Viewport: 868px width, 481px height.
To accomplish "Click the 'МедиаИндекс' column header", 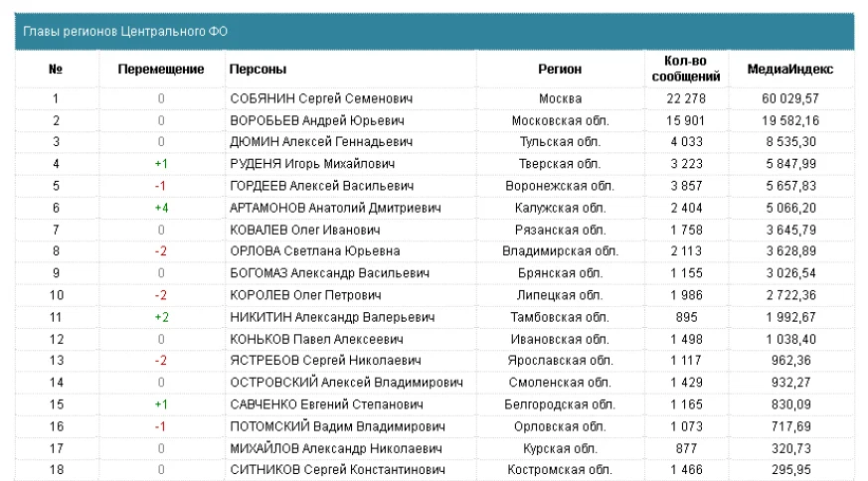I will coord(790,70).
